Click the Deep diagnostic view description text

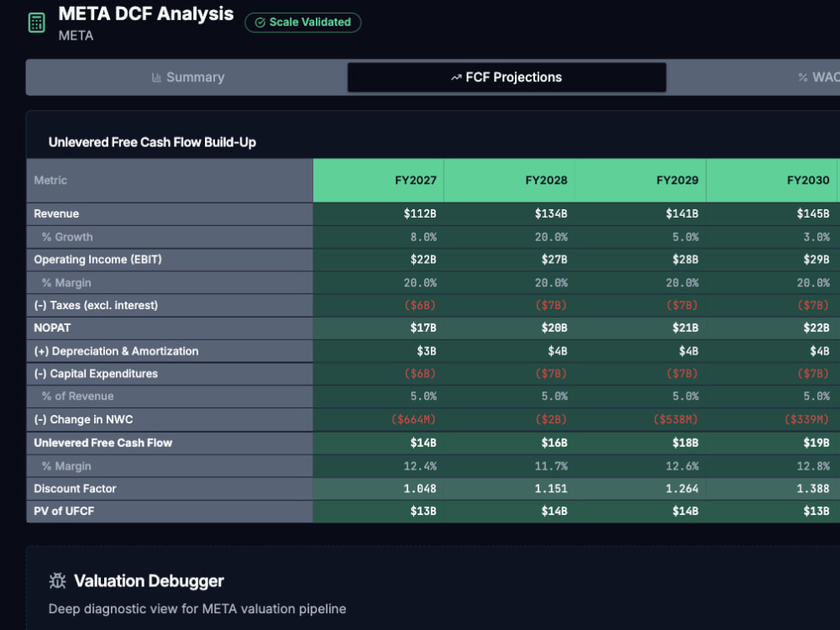point(197,609)
